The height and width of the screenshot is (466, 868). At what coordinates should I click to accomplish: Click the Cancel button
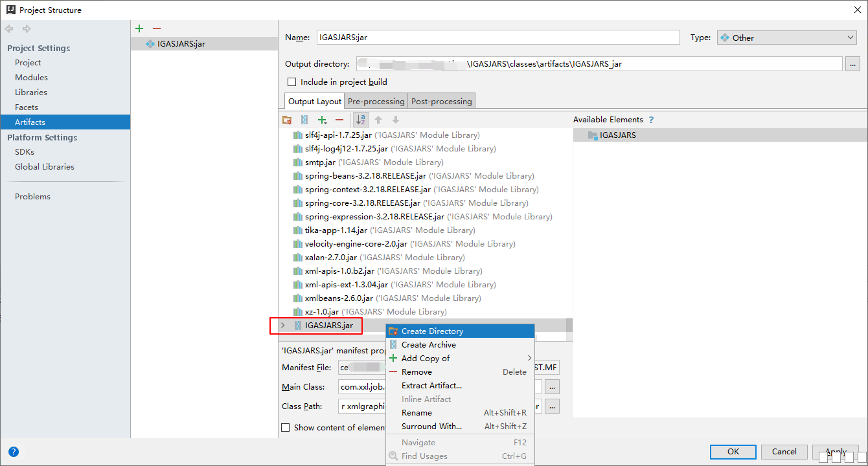click(x=784, y=452)
